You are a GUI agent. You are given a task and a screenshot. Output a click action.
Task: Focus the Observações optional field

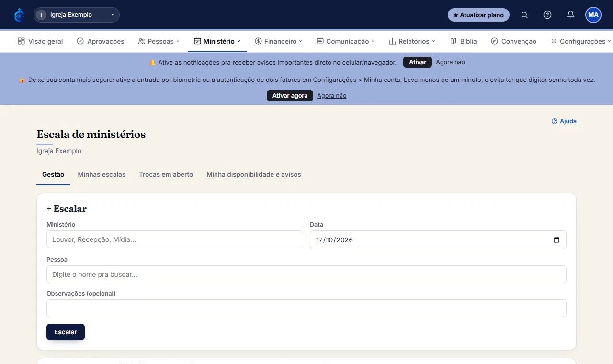click(306, 308)
